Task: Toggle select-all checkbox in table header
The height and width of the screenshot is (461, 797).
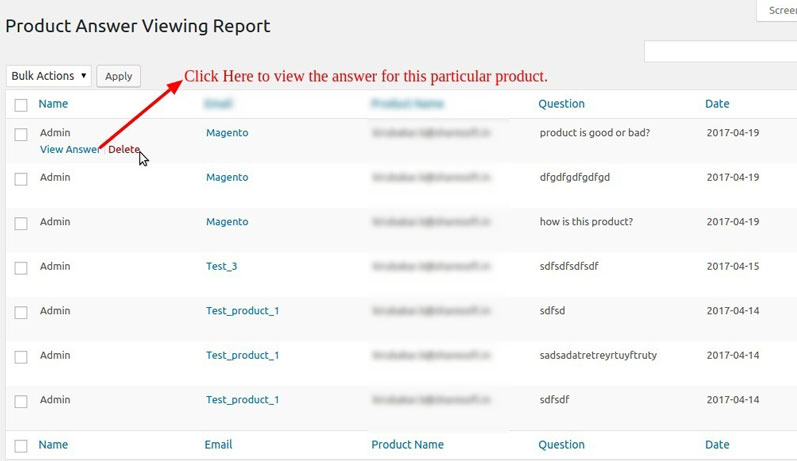Action: [21, 105]
